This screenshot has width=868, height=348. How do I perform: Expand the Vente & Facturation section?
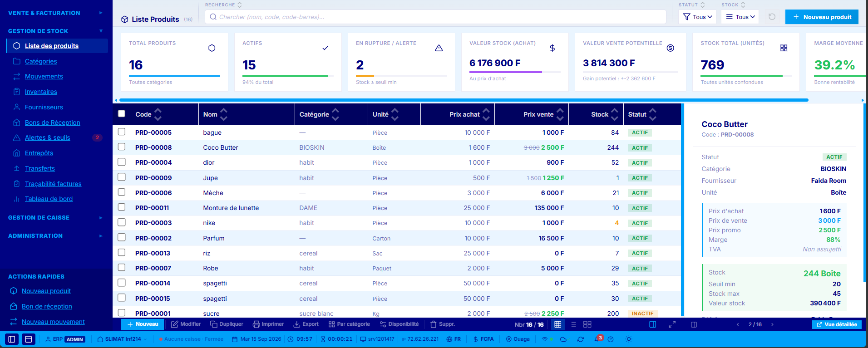click(x=55, y=13)
